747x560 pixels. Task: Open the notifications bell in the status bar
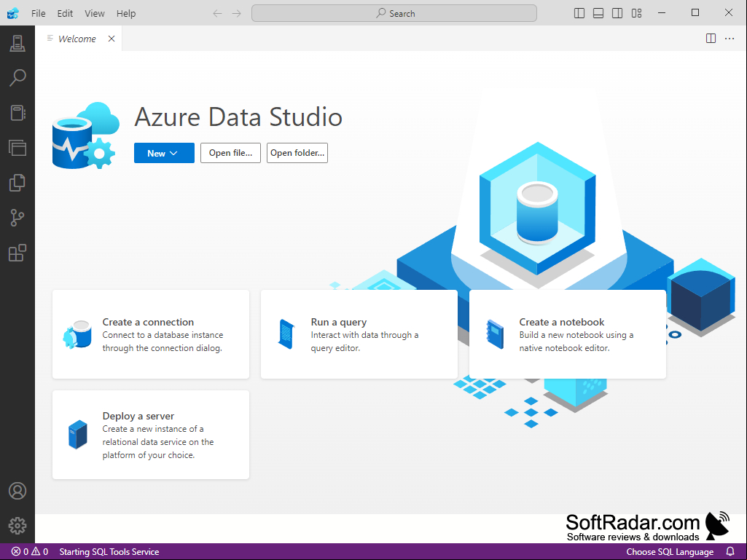730,551
